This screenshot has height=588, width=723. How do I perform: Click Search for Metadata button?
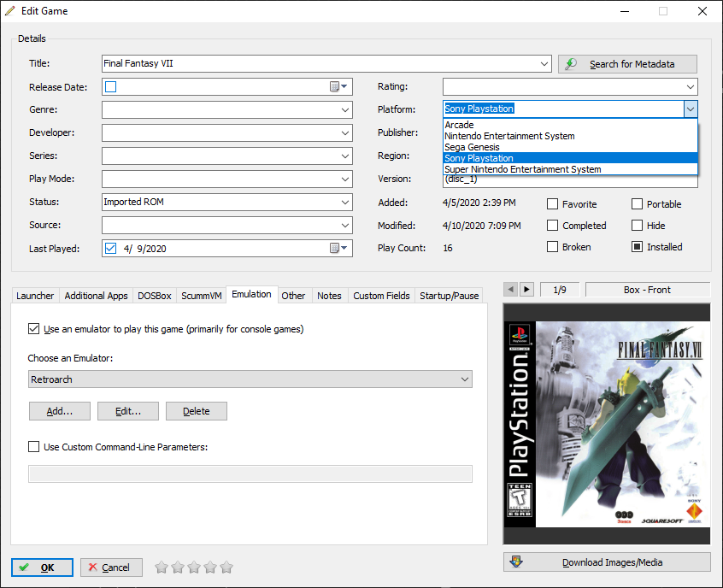(x=627, y=64)
